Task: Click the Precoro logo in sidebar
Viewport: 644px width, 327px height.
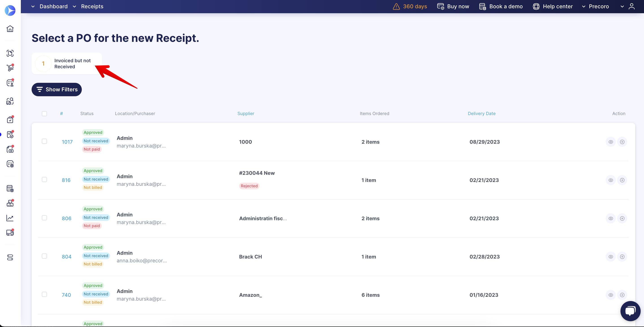Action: (10, 11)
